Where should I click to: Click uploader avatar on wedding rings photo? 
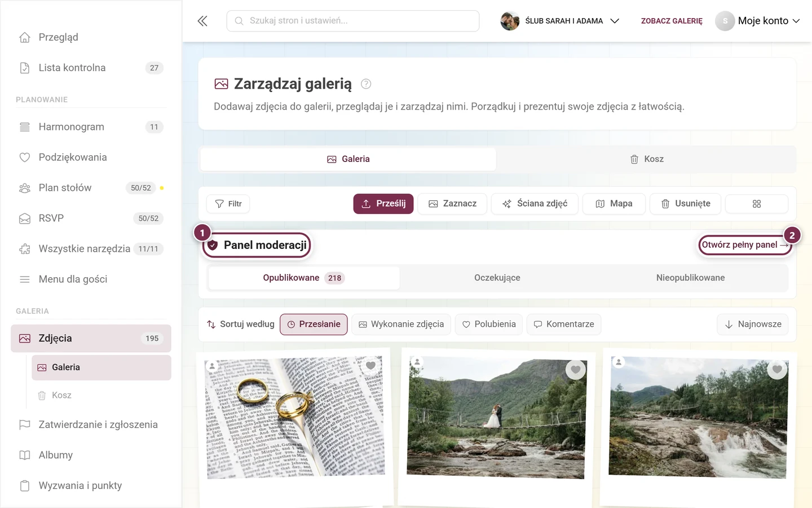pos(212,366)
